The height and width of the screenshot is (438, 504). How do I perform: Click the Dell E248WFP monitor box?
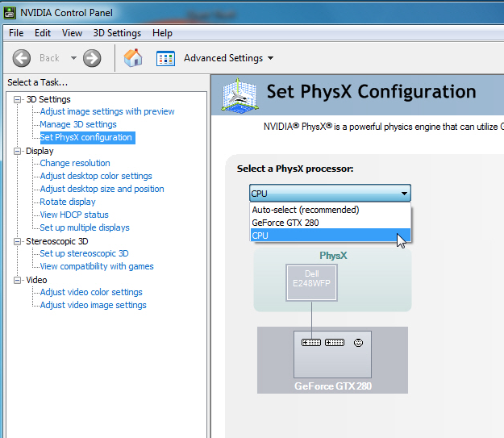311,282
